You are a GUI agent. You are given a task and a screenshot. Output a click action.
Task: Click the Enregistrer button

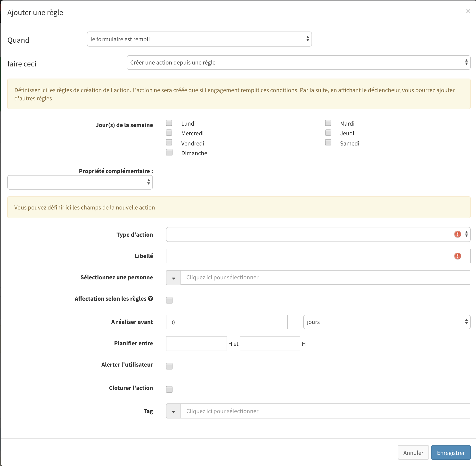[451, 452]
